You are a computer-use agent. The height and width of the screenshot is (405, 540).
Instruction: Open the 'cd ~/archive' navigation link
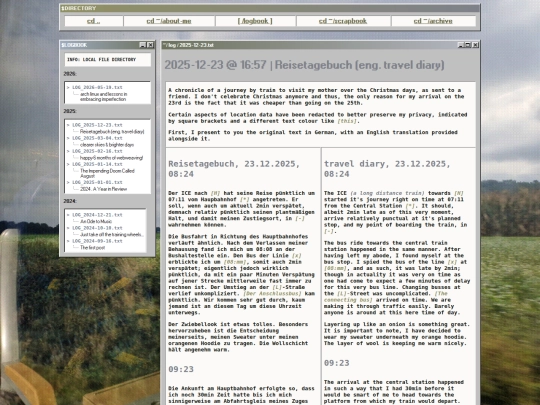[433, 21]
